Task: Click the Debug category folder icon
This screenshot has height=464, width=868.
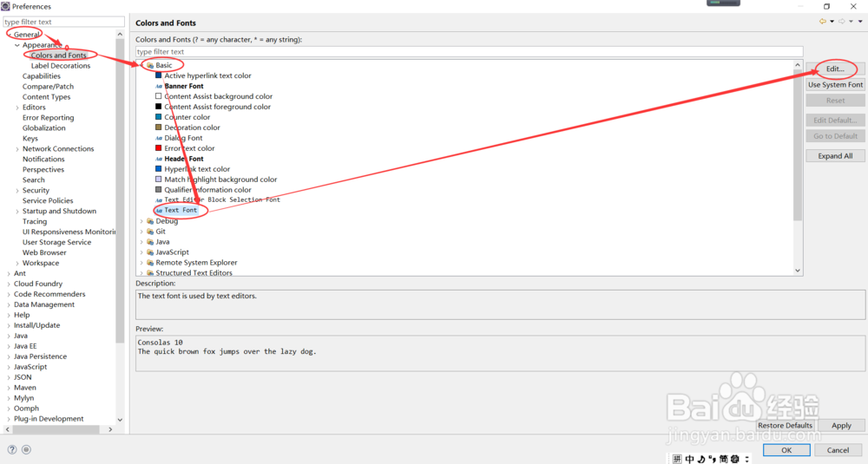Action: [x=150, y=221]
